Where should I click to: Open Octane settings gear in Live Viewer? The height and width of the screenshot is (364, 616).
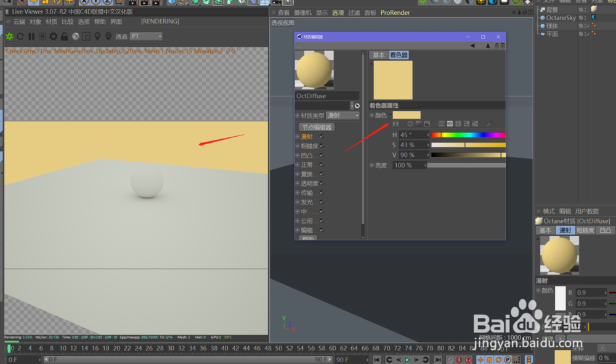click(54, 36)
